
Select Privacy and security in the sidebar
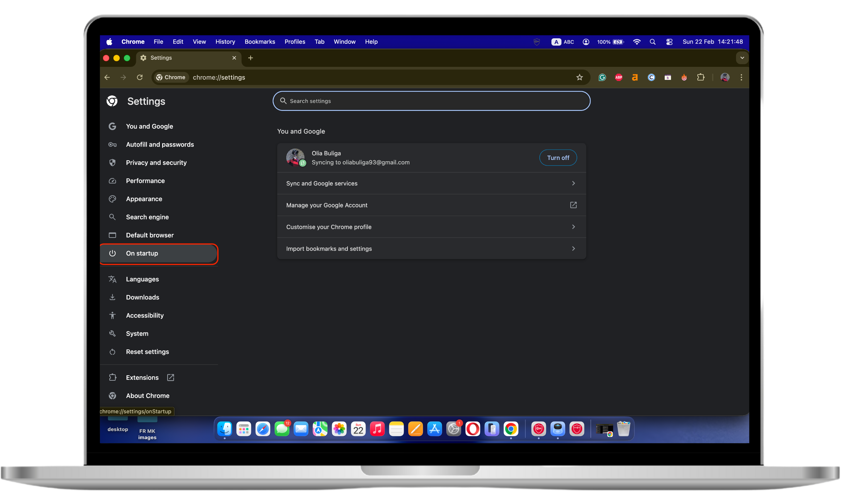(x=156, y=162)
